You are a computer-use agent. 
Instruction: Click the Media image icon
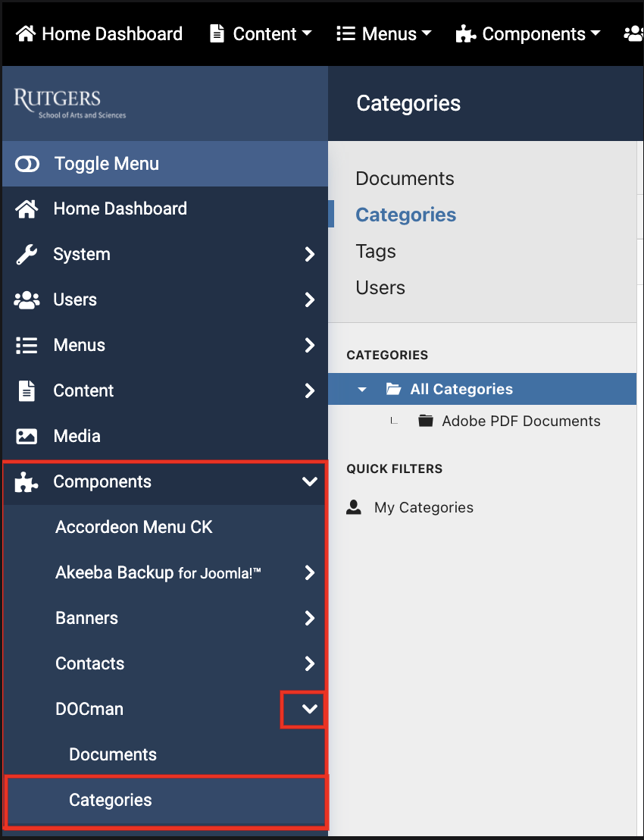coord(27,436)
